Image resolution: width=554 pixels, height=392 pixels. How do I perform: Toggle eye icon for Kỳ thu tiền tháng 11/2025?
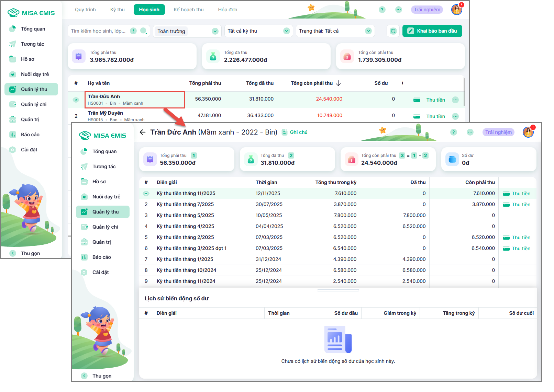pos(146,194)
